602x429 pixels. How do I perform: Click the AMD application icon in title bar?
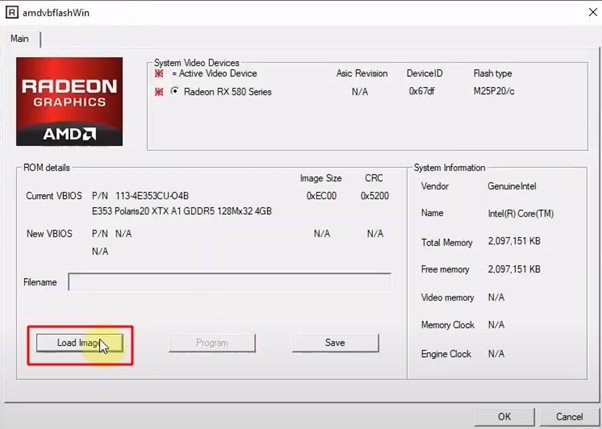coord(12,12)
